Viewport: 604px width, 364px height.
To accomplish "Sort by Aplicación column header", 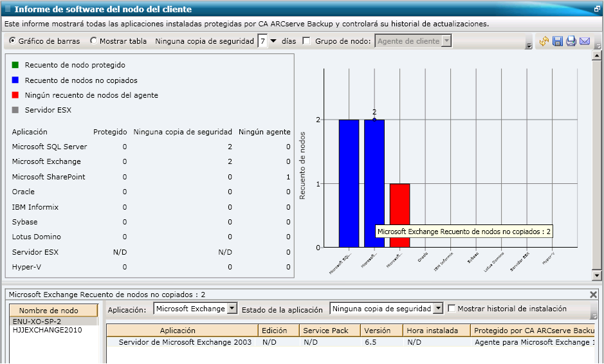I will pos(182,331).
